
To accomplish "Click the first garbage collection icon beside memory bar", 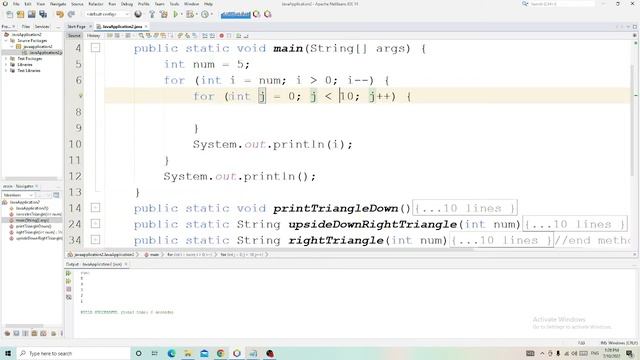I will coord(256,14).
